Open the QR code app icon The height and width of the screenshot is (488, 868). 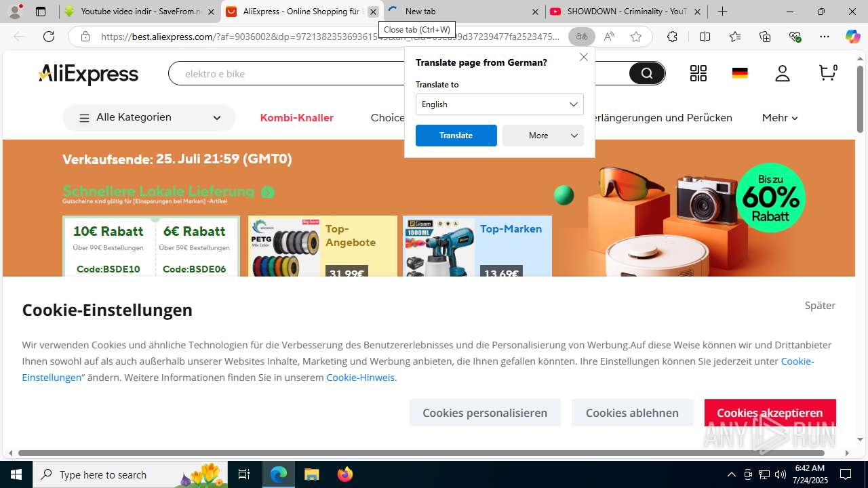(x=698, y=73)
